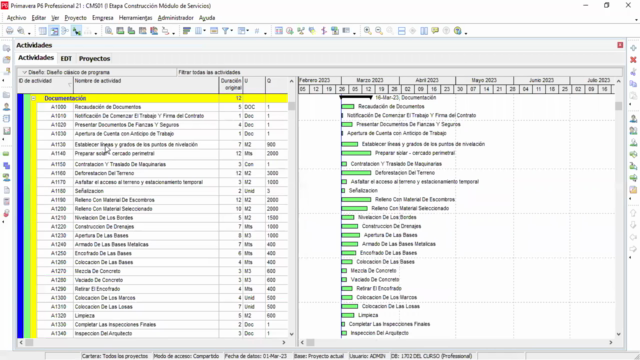
Task: Click Zoom Out magnifier icon
Action: pyautogui.click(x=379, y=31)
